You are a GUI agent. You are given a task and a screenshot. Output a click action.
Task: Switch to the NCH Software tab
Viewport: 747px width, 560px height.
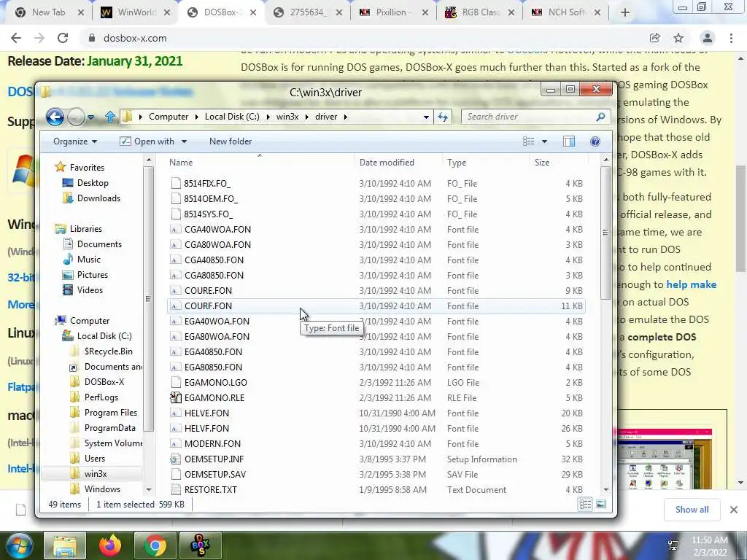(565, 13)
